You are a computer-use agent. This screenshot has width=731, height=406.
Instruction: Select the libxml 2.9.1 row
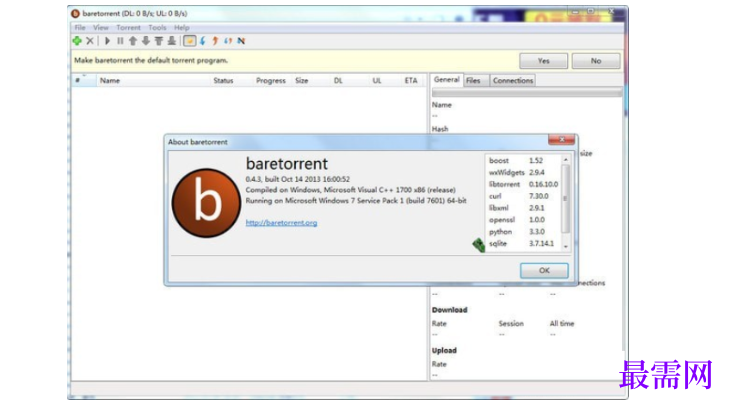pyautogui.click(x=523, y=208)
